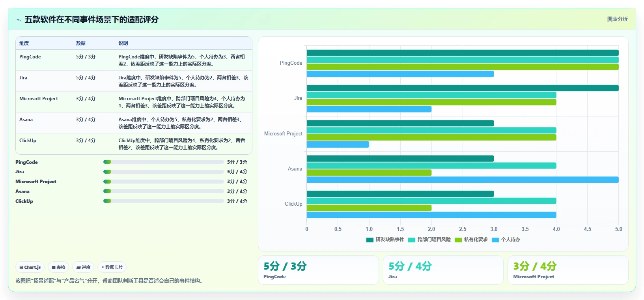Click the Asana维度中 description in the table

[180, 123]
